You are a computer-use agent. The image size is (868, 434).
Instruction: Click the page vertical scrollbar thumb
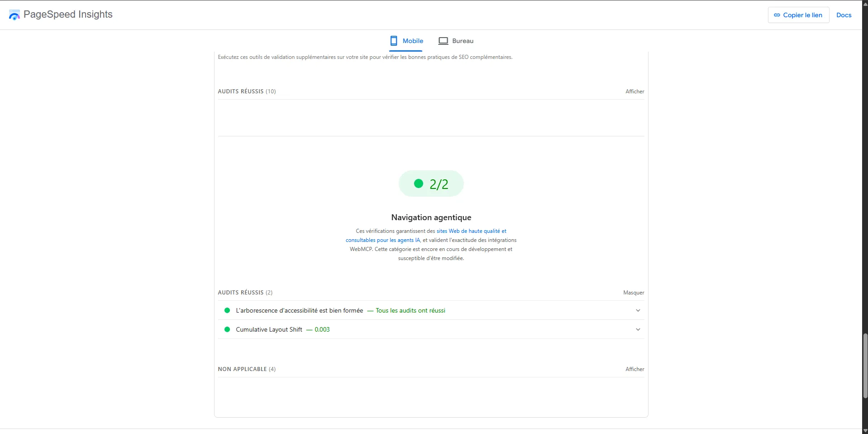(865, 366)
